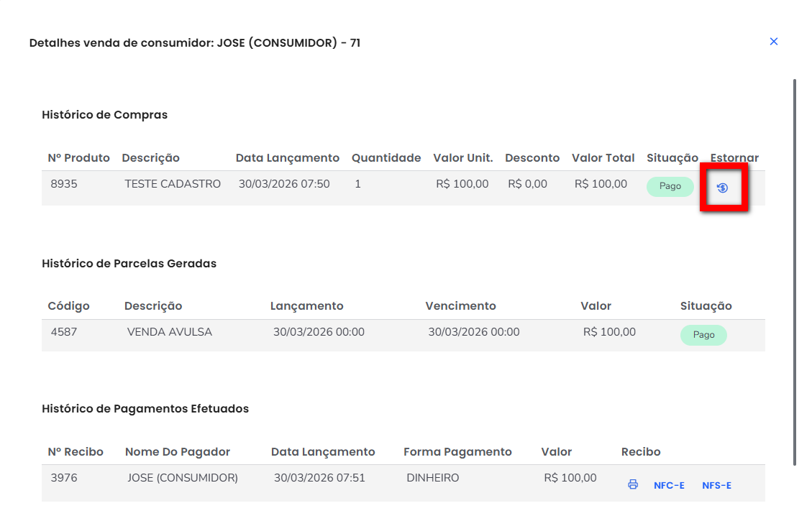Viewport: 812px width, 516px height.
Task: Select the VENDA AVULSA parcela row
Action: click(x=170, y=332)
